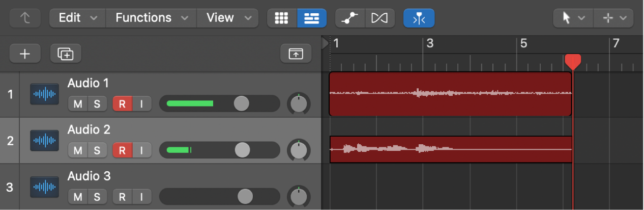Viewport: 644px width, 210px height.
Task: Toggle the Flex bowtie button
Action: pos(379,18)
